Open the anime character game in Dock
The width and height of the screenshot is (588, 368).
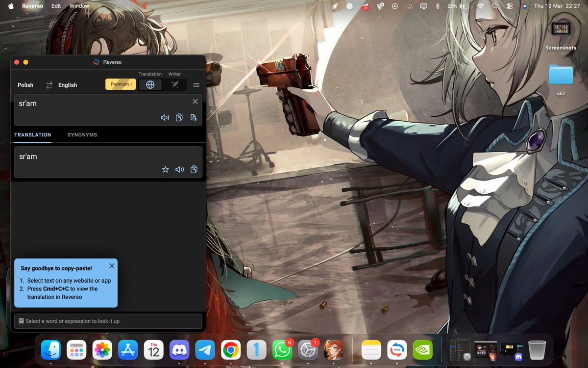(334, 350)
